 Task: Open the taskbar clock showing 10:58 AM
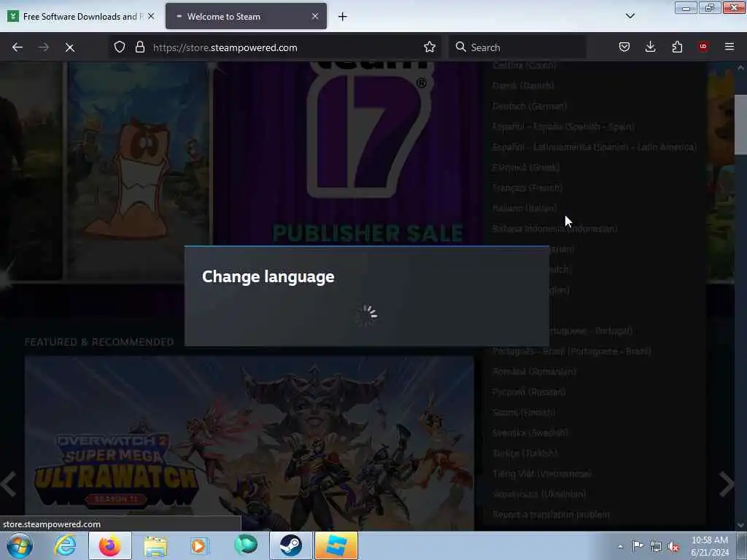point(709,546)
